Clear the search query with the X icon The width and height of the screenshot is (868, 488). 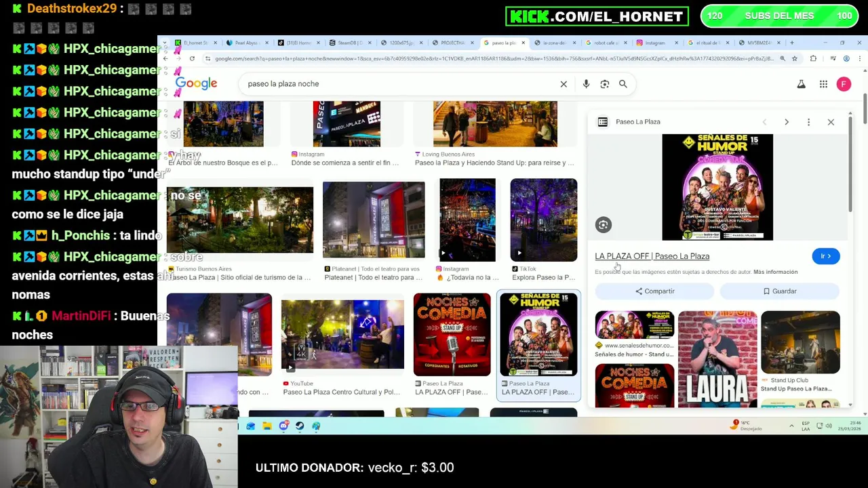point(563,84)
